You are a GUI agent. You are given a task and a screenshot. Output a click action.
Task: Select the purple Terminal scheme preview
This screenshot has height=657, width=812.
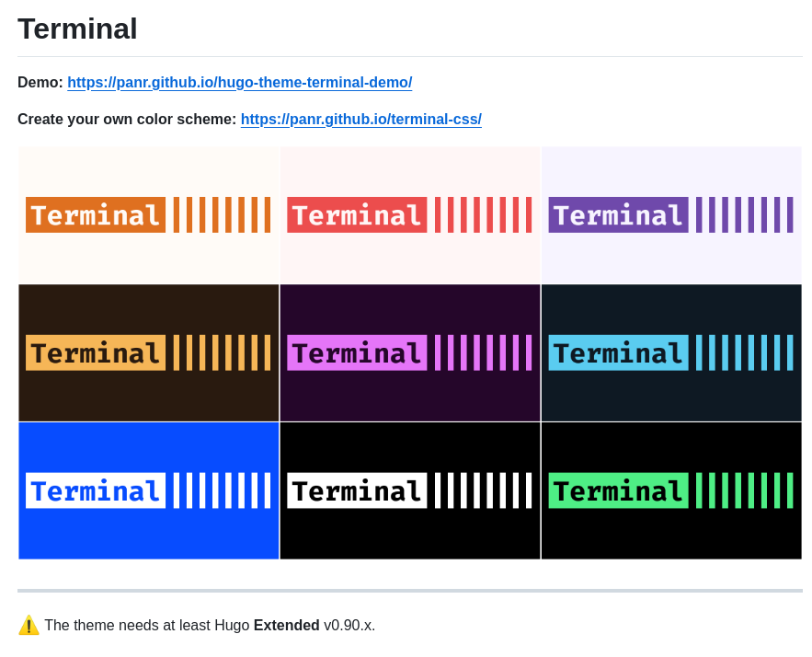click(x=671, y=214)
